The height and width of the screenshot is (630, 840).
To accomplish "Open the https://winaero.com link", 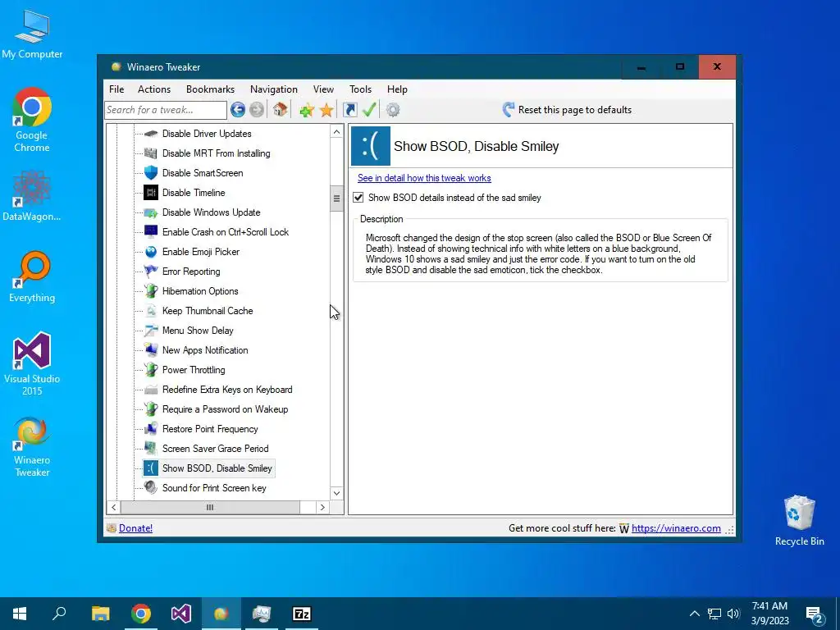I will click(x=676, y=528).
